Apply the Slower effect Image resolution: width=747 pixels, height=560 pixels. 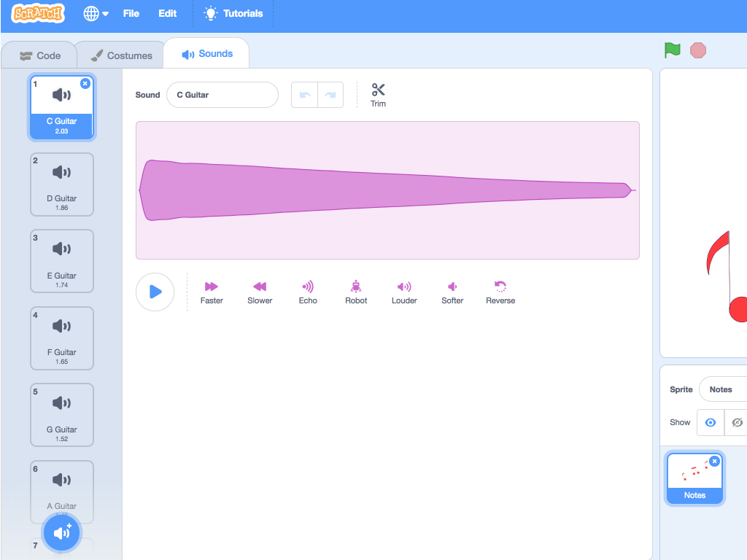(260, 292)
